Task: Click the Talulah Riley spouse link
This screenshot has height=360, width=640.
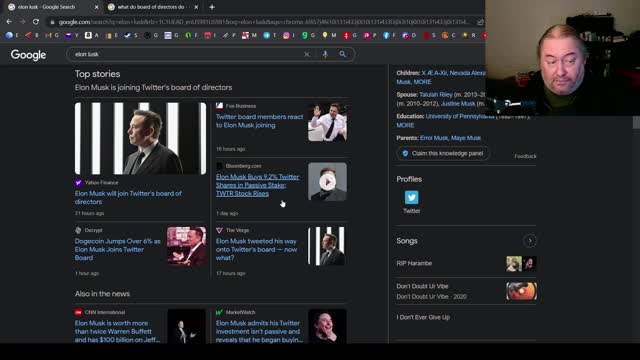Action: pyautogui.click(x=436, y=95)
